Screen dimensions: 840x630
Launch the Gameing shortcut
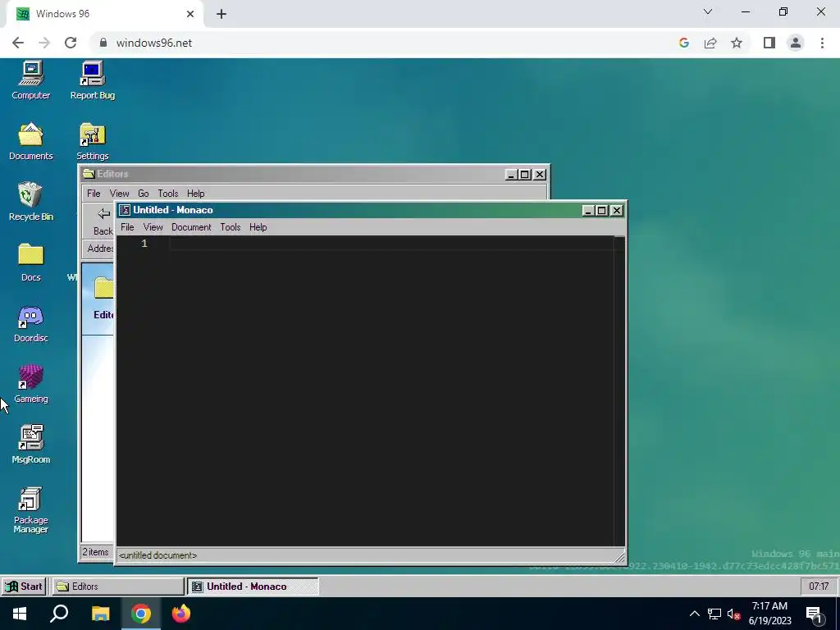tap(30, 384)
